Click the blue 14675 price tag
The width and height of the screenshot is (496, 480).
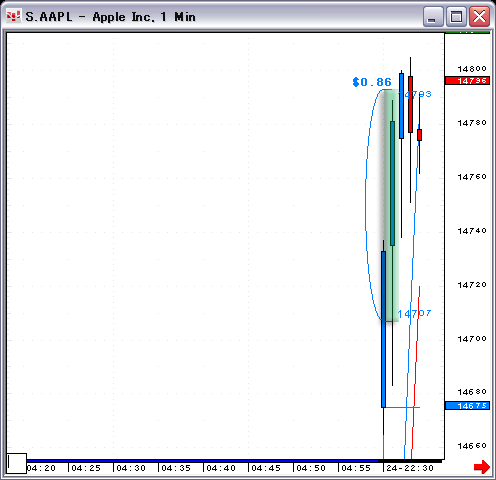click(467, 406)
